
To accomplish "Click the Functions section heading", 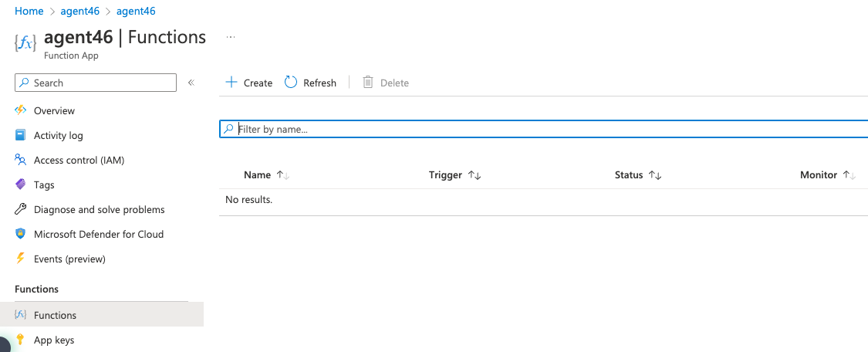I will 36,289.
